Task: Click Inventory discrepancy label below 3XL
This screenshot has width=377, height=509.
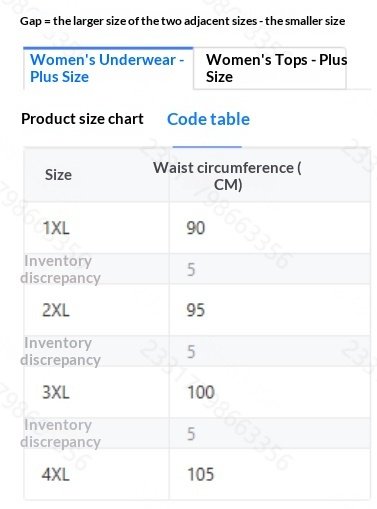Action: (x=60, y=433)
